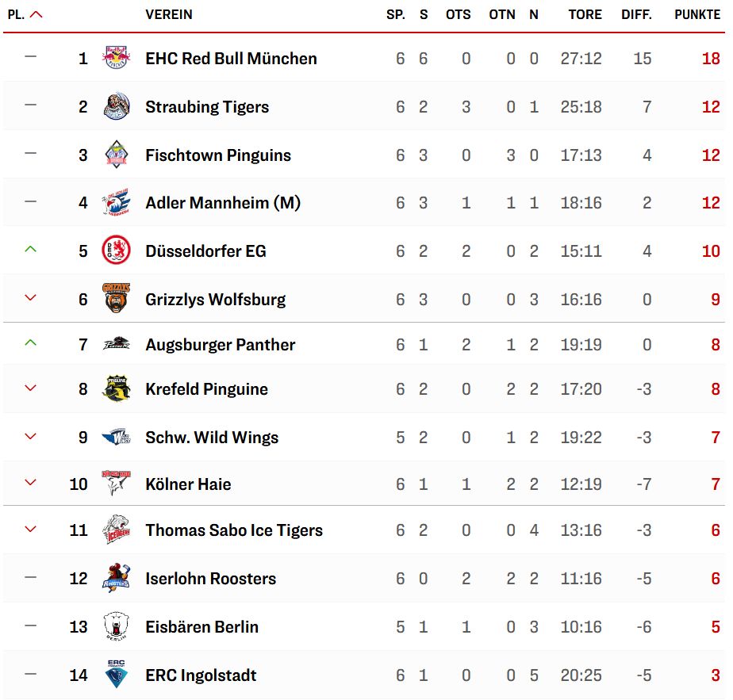
Task: Sort table by the PUNKTE column
Action: 697,14
